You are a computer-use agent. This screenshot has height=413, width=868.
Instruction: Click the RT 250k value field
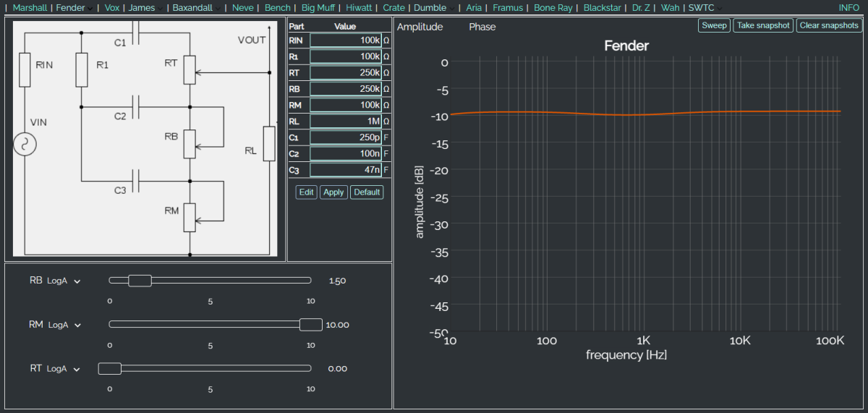pos(346,72)
